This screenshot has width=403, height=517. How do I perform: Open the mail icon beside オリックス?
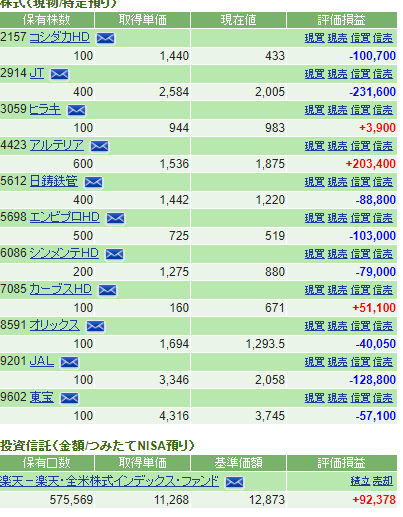(x=95, y=326)
